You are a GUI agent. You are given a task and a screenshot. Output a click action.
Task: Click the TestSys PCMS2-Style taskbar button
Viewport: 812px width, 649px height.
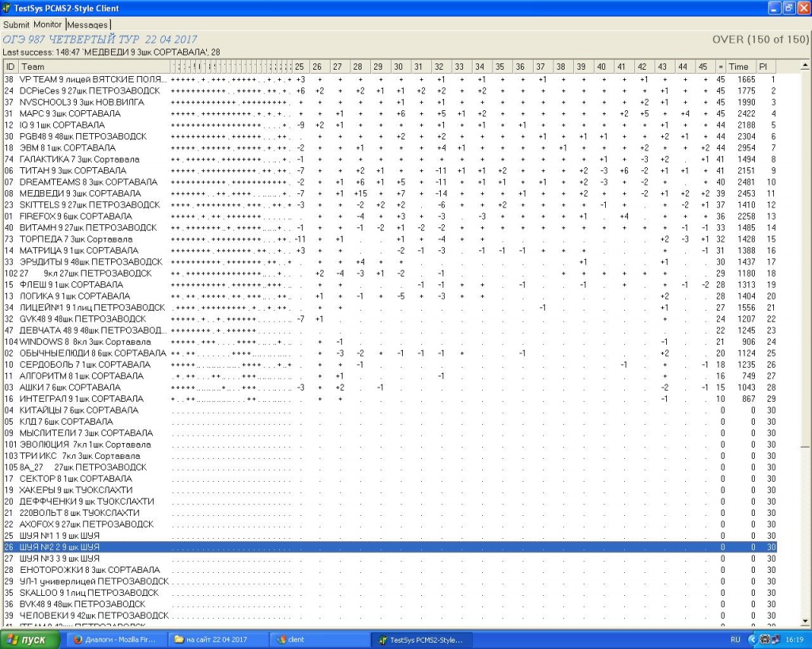tap(420, 639)
